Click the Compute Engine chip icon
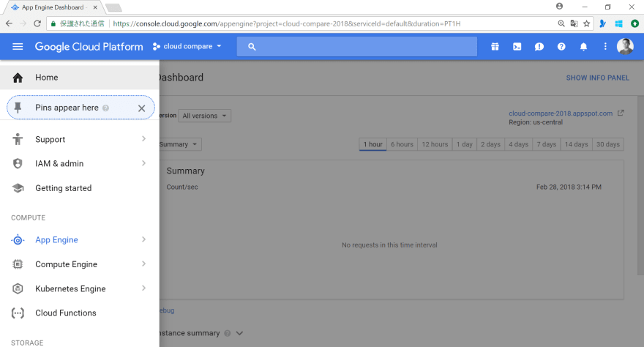644x347 pixels. (x=18, y=264)
